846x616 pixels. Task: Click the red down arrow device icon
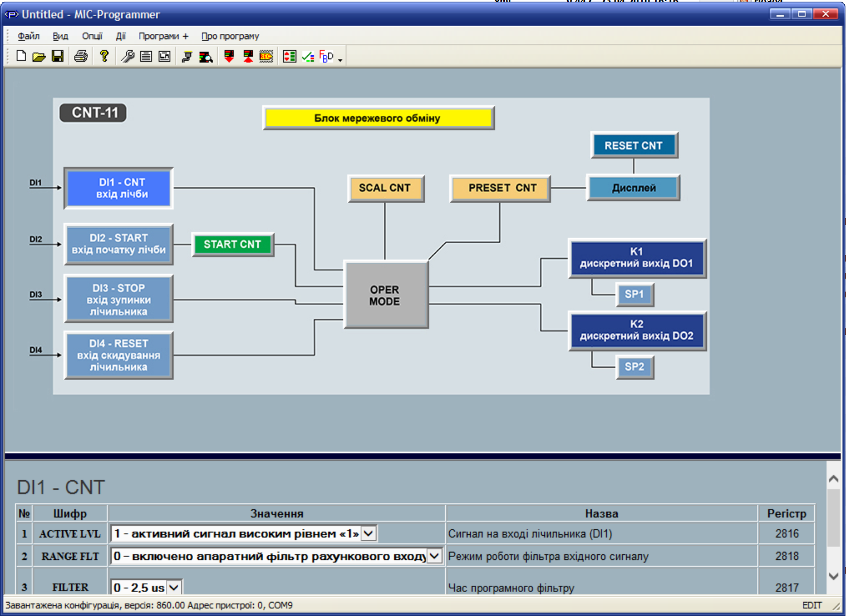coord(229,56)
